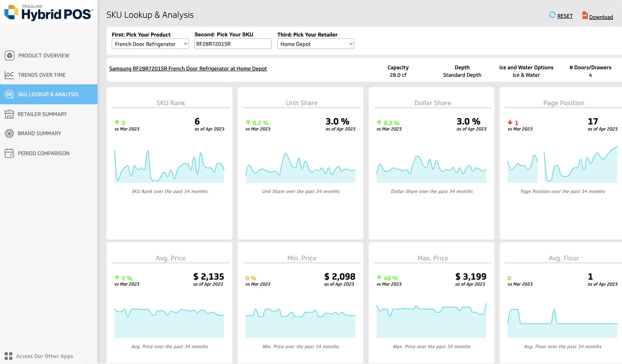Click the Max. Price card title
The height and width of the screenshot is (364, 622).
(x=433, y=258)
